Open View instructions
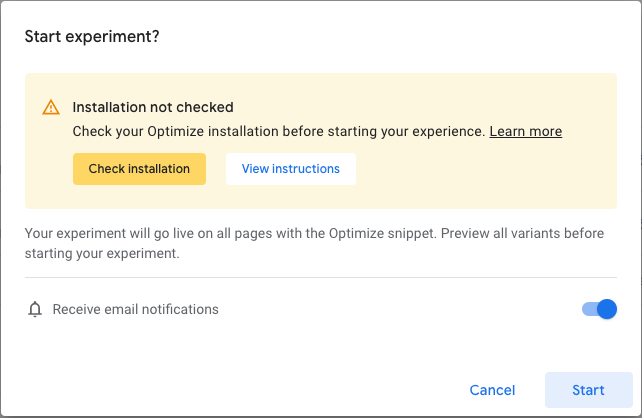The width and height of the screenshot is (642, 418). pyautogui.click(x=290, y=169)
